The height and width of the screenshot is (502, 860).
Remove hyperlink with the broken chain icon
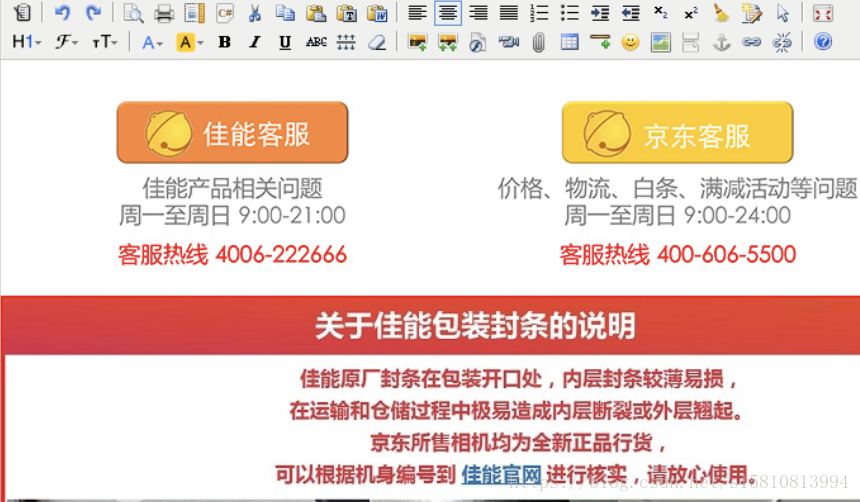(782, 42)
